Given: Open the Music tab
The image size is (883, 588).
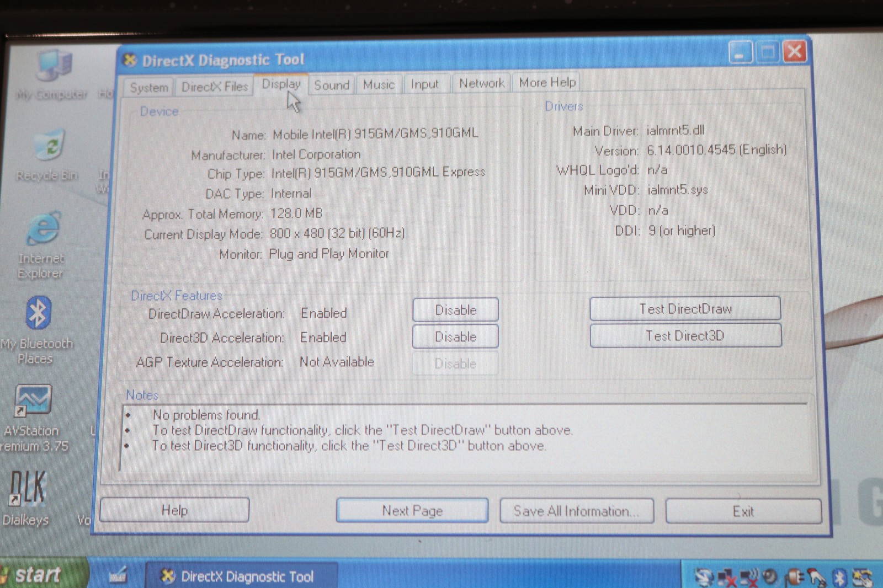Looking at the screenshot, I should [x=379, y=84].
